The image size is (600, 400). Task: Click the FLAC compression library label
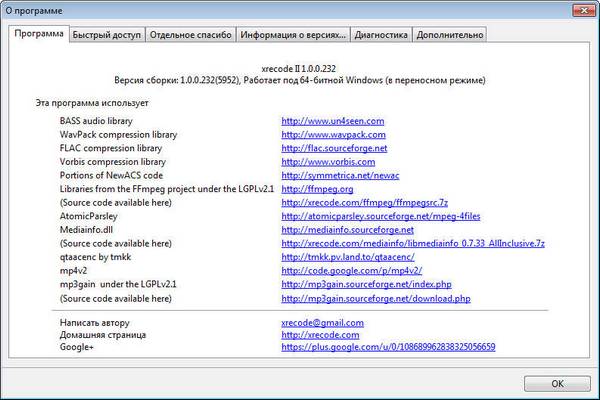point(111,148)
